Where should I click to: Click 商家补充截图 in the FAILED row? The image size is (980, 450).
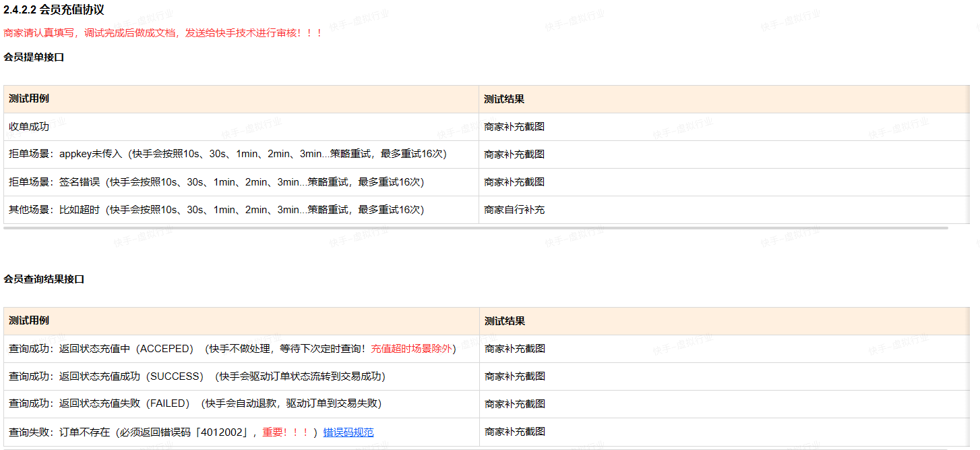515,404
